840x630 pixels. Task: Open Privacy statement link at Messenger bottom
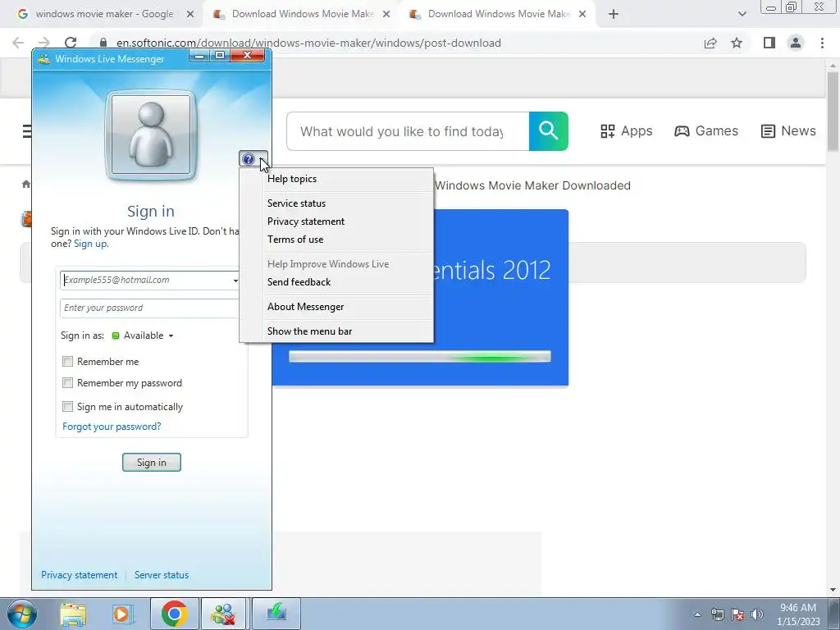[80, 575]
